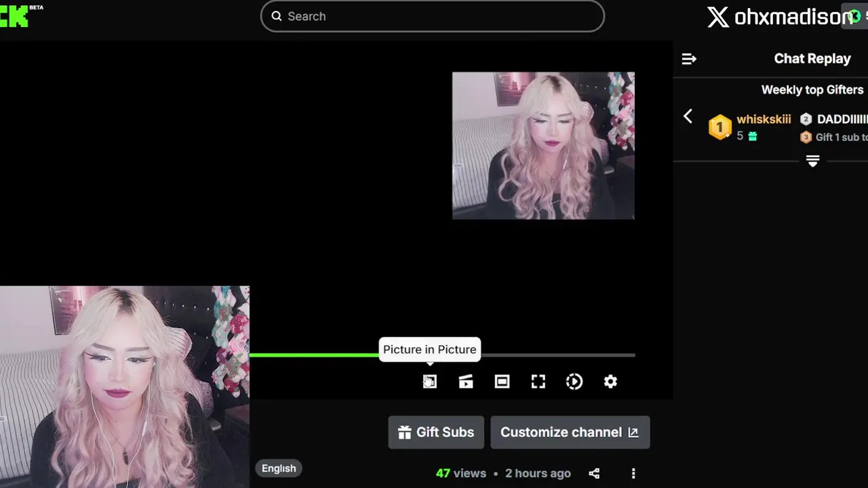868x488 pixels.
Task: Click the magnifier icon in the search bar
Action: [277, 16]
